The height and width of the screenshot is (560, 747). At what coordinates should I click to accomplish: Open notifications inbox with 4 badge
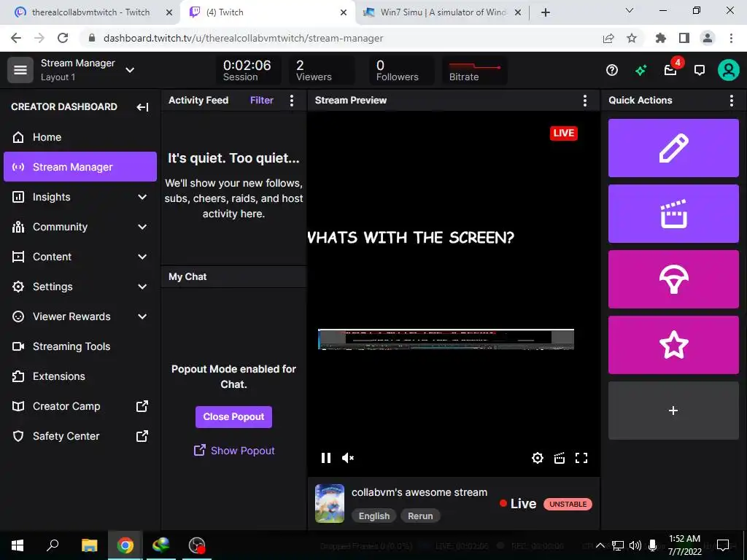(671, 69)
